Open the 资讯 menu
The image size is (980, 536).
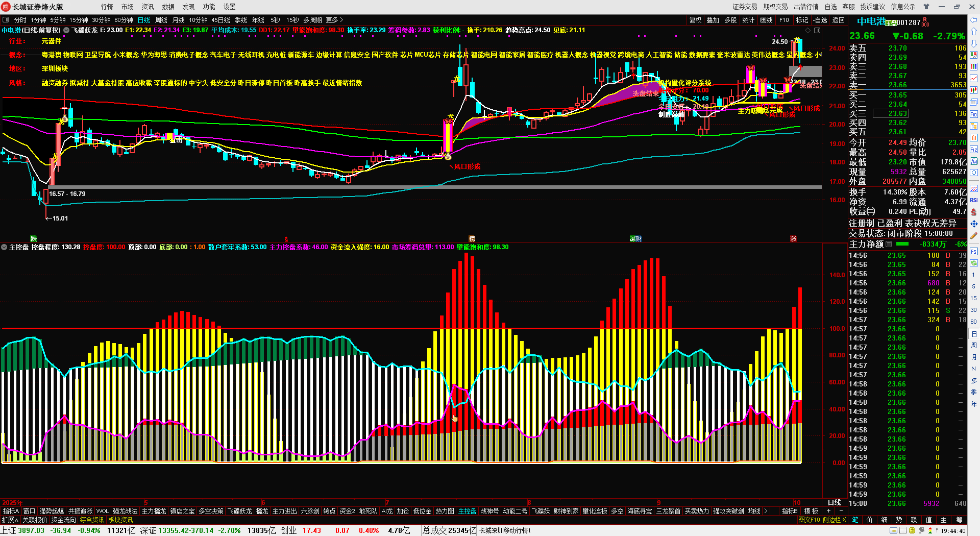pyautogui.click(x=148, y=7)
